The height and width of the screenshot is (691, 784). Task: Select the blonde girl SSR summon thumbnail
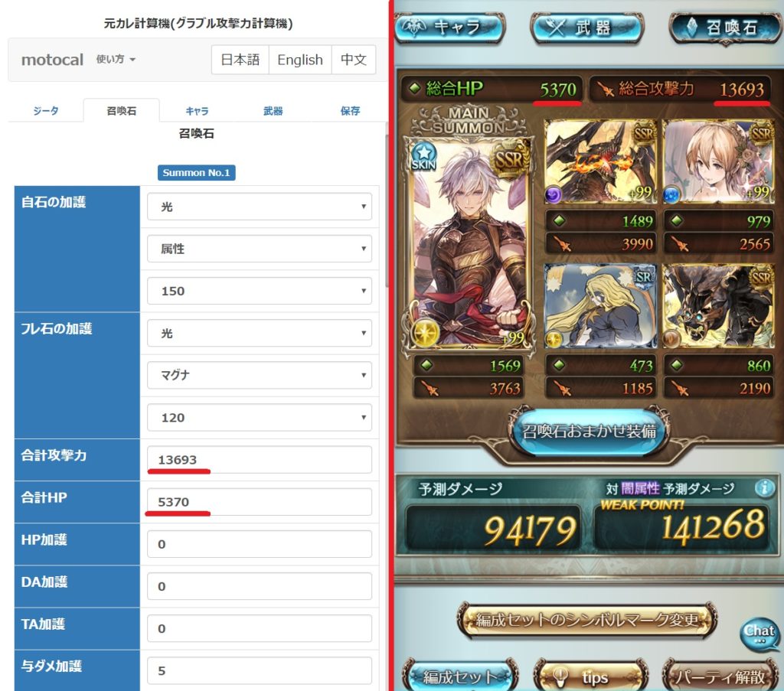(x=717, y=161)
